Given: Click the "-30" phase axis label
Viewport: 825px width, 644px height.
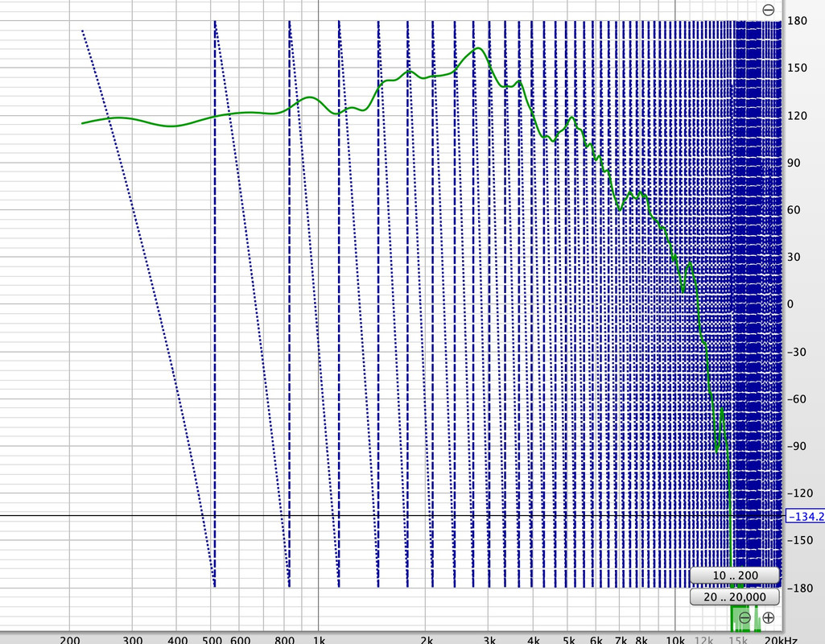Looking at the screenshot, I should (x=796, y=352).
